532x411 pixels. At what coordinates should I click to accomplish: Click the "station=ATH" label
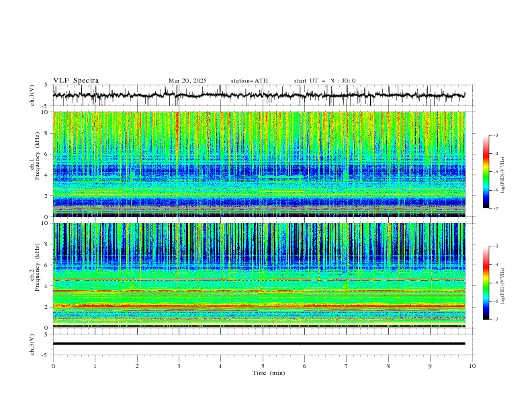pos(249,81)
